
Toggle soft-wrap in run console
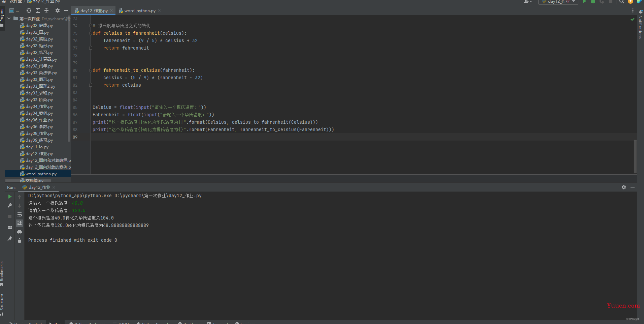(x=20, y=214)
